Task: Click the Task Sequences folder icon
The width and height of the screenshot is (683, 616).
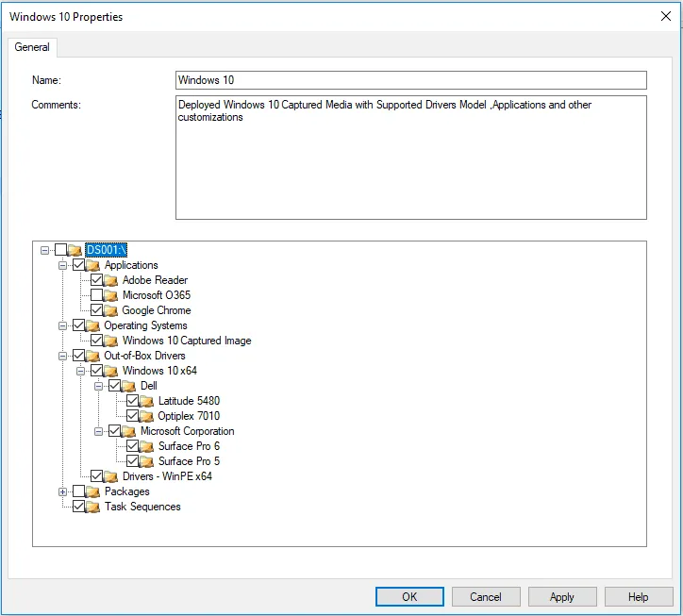Action: coord(92,507)
